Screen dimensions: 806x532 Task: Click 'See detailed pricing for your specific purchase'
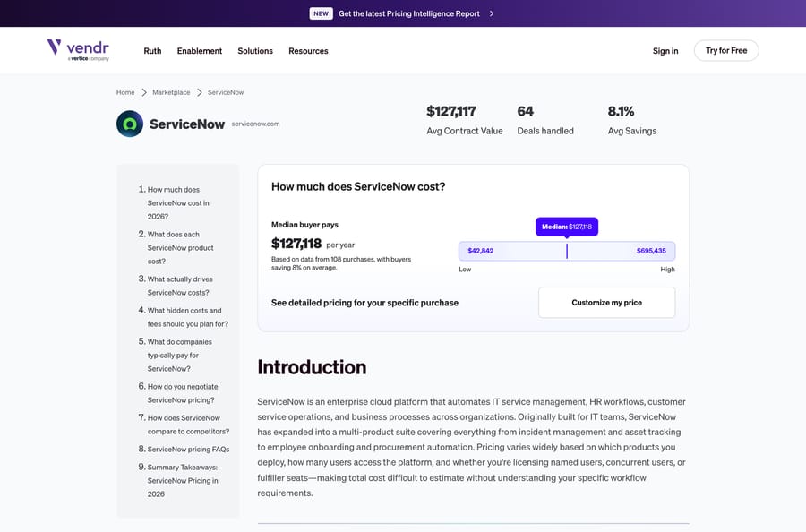364,303
